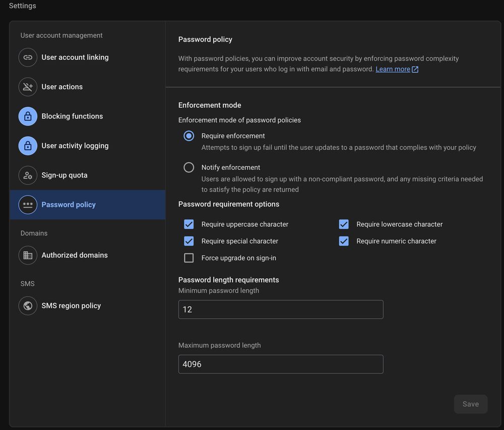Click the globe icon beside SMS region policy

tap(28, 305)
